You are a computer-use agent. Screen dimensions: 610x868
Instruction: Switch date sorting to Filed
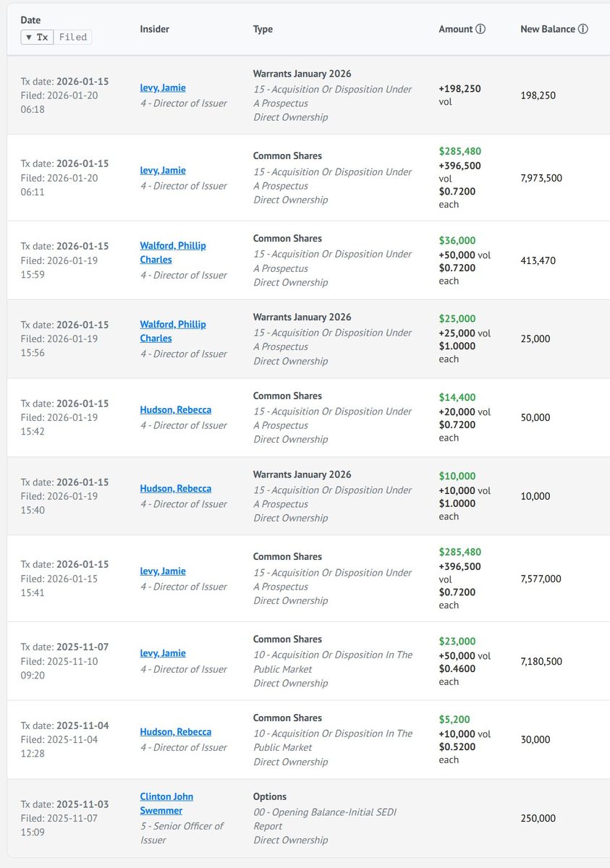(x=72, y=37)
